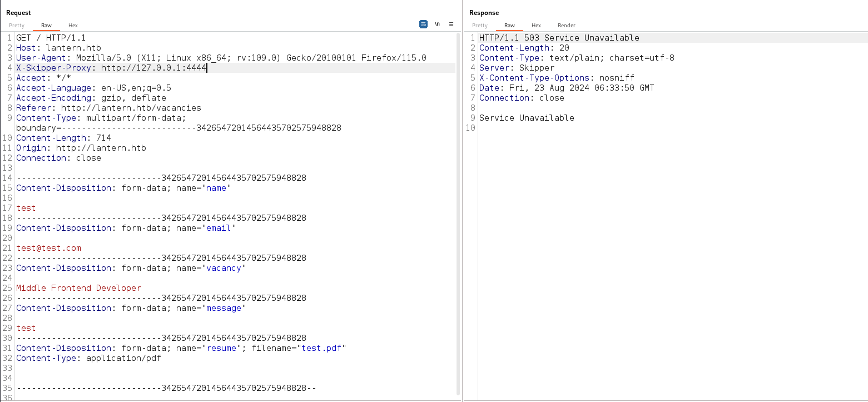The height and width of the screenshot is (402, 868).
Task: Click the closing boundary line ending with --
Action: (x=166, y=388)
